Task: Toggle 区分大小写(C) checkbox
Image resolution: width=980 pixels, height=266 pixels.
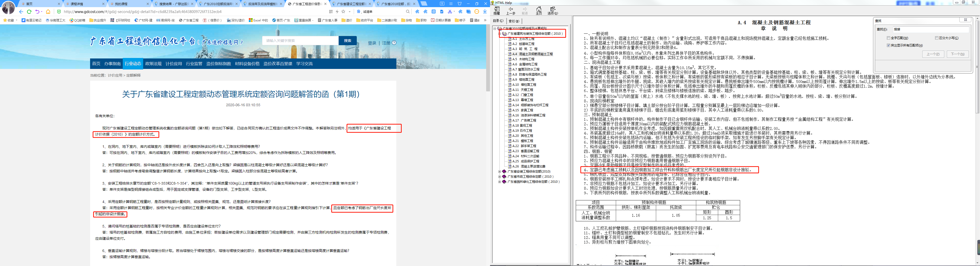Action: click(937, 38)
